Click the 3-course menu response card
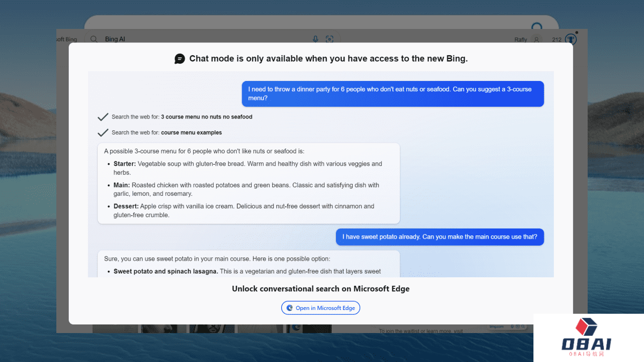The width and height of the screenshot is (644, 362). (x=248, y=183)
